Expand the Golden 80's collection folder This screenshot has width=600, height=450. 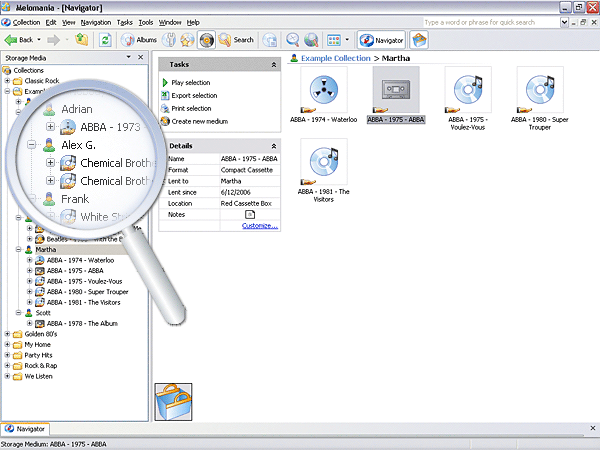8,333
